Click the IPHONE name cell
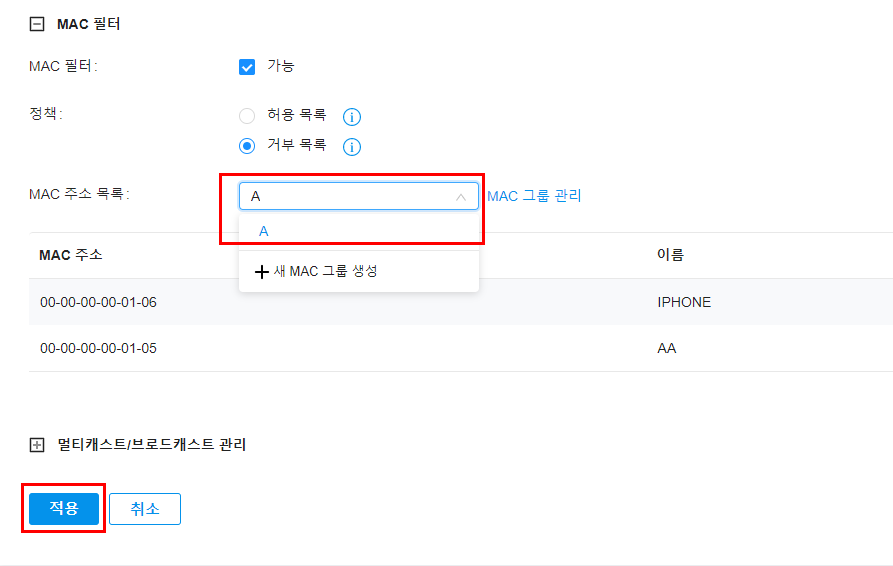The height and width of the screenshot is (566, 893). (684, 302)
